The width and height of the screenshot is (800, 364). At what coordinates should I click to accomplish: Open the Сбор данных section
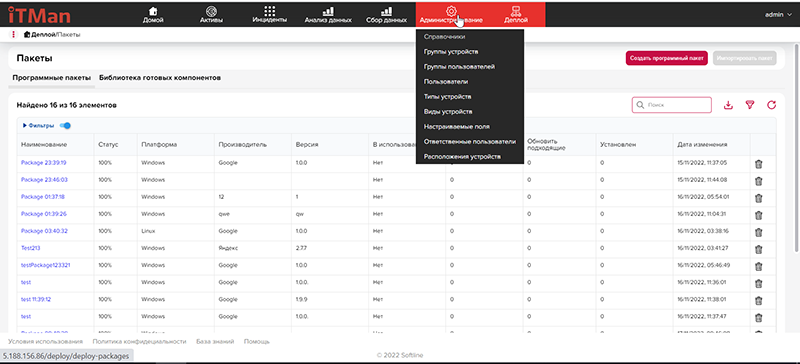386,15
